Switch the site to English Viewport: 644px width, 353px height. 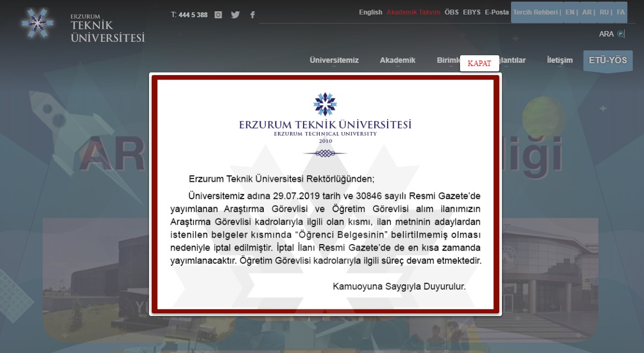[x=371, y=12]
